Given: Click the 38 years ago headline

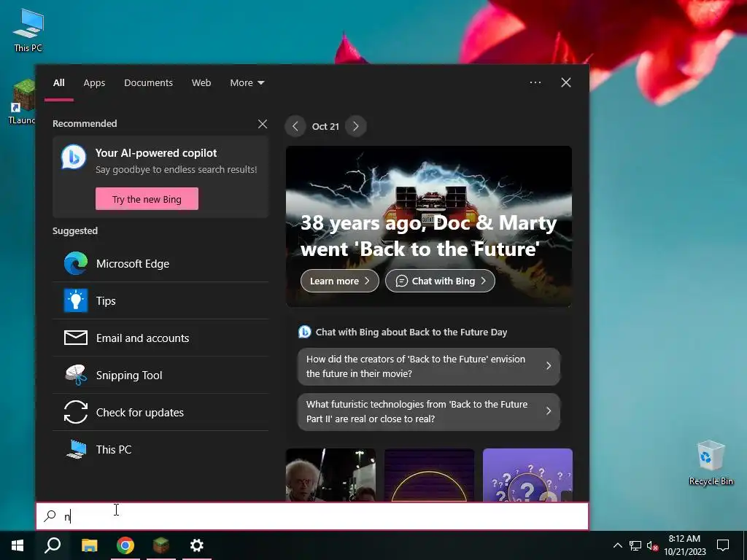Looking at the screenshot, I should (428, 236).
